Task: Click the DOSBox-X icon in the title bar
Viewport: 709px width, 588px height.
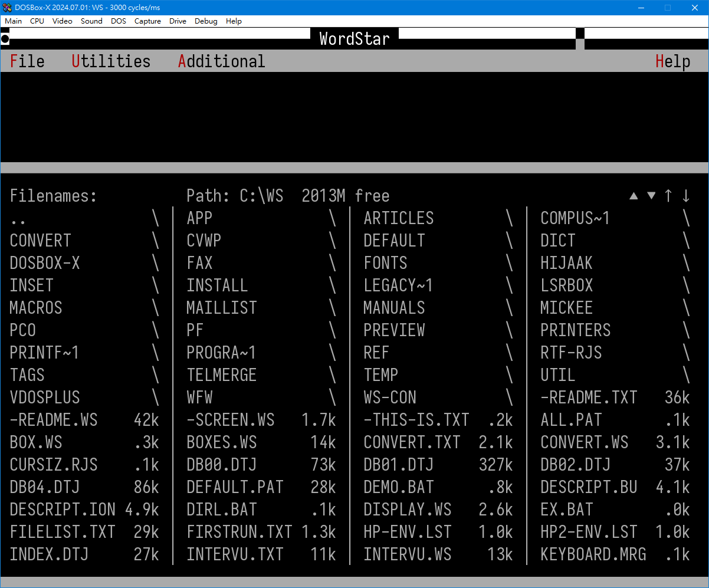Action: (x=6, y=8)
